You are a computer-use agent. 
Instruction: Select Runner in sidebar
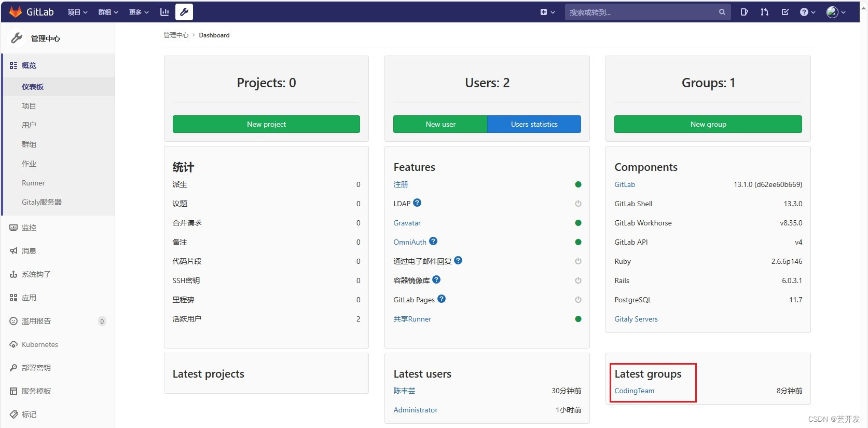pyautogui.click(x=58, y=183)
